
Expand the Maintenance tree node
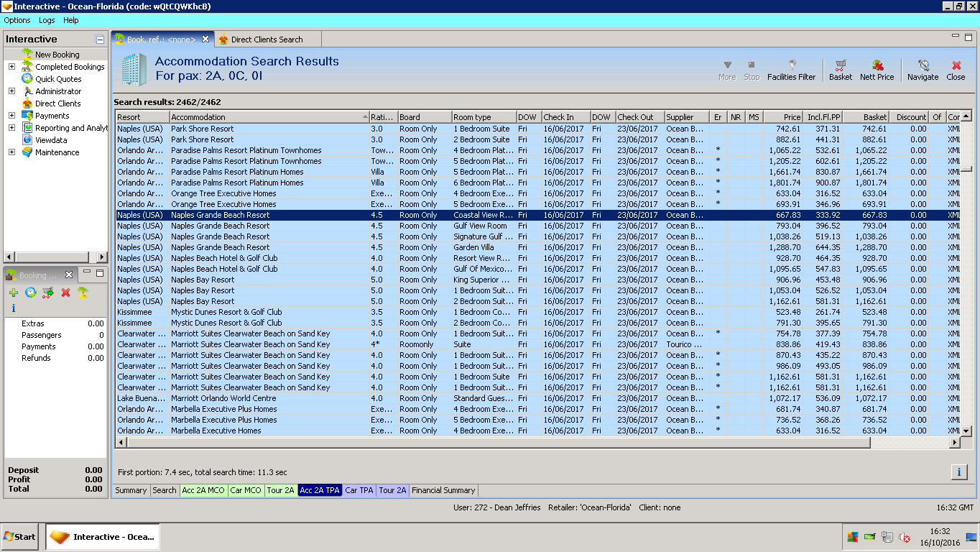(x=11, y=152)
